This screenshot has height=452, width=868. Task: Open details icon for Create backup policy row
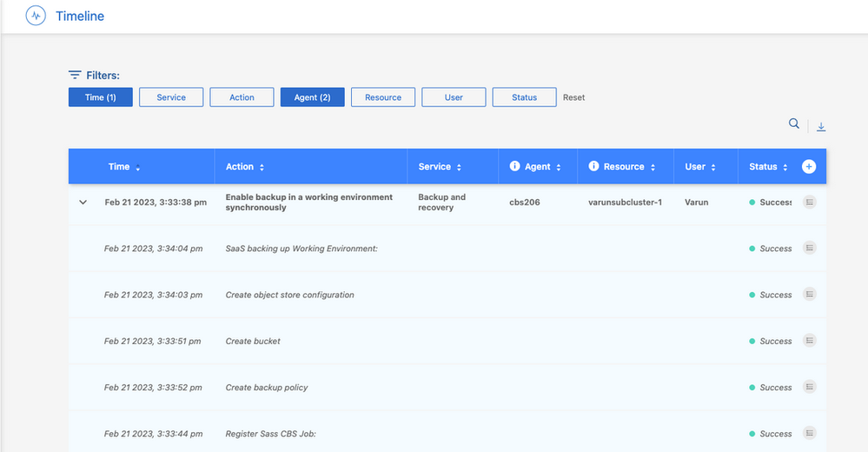click(810, 387)
